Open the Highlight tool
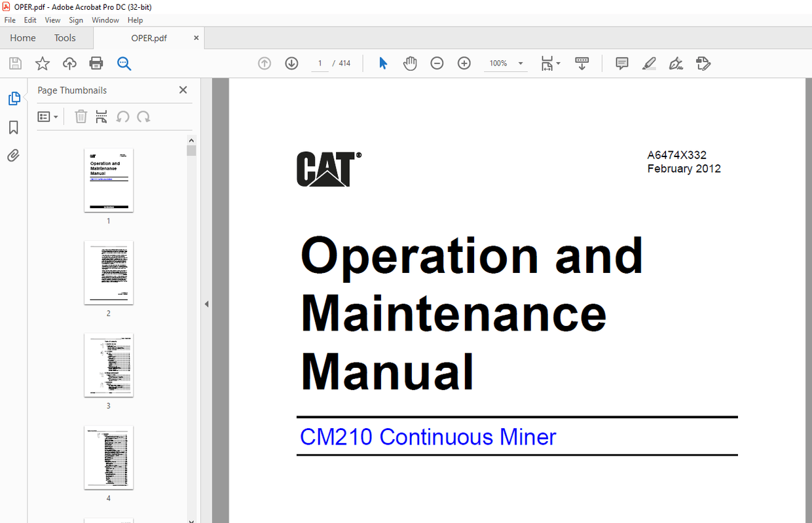Image resolution: width=812 pixels, height=523 pixels. (x=649, y=63)
